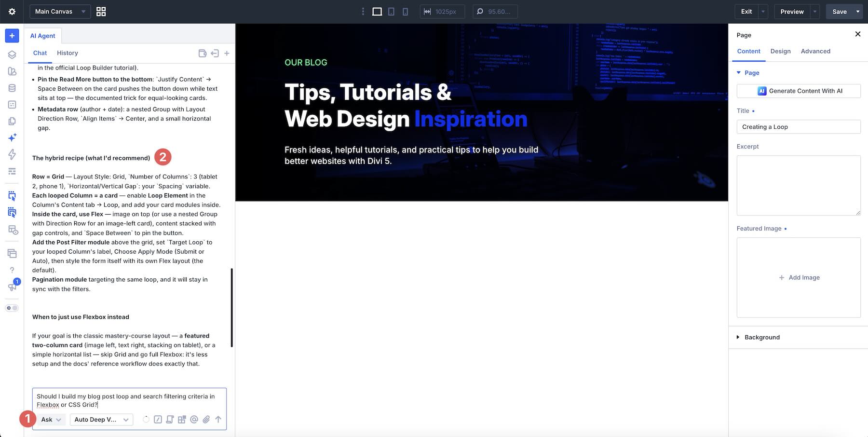Screen dimensions: 868x437
Task: Click the Title field containing Creating a Loop
Action: click(799, 127)
